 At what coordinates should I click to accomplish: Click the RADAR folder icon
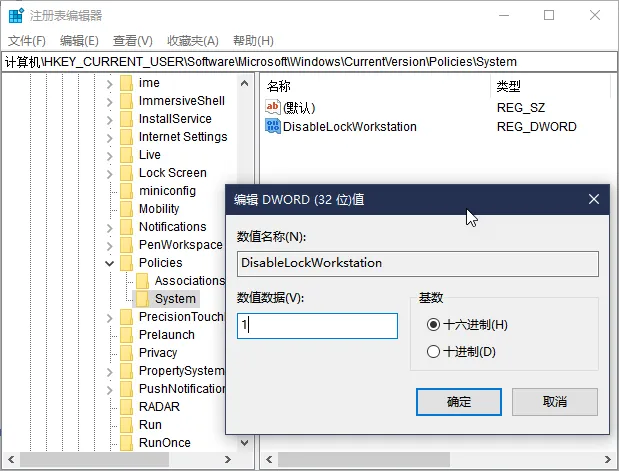[x=126, y=407]
